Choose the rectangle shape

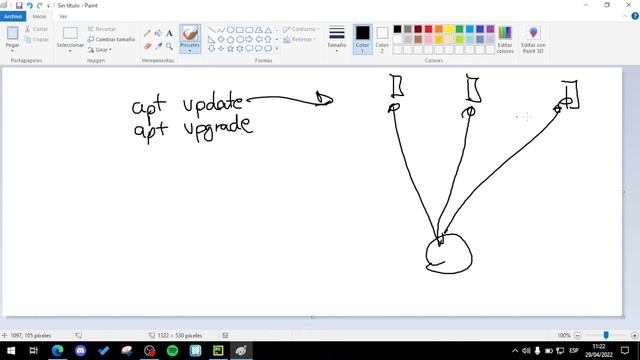pos(240,30)
